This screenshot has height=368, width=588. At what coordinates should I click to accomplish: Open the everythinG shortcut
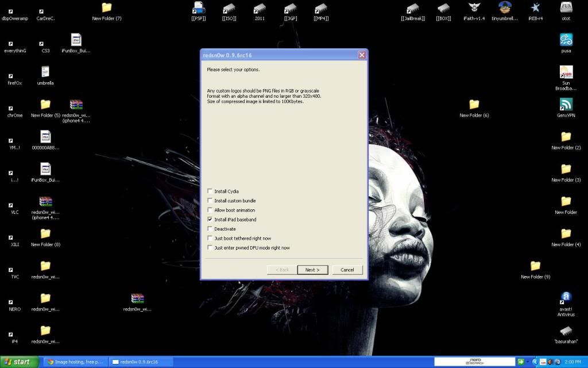click(15, 47)
